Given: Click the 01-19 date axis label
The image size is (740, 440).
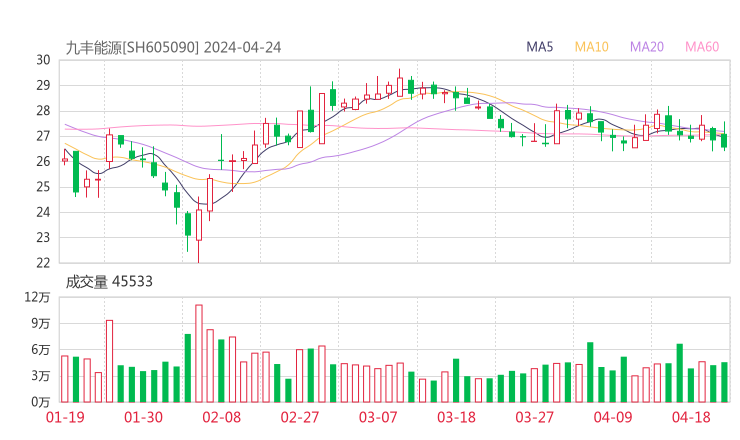Looking at the screenshot, I should coord(65,417).
